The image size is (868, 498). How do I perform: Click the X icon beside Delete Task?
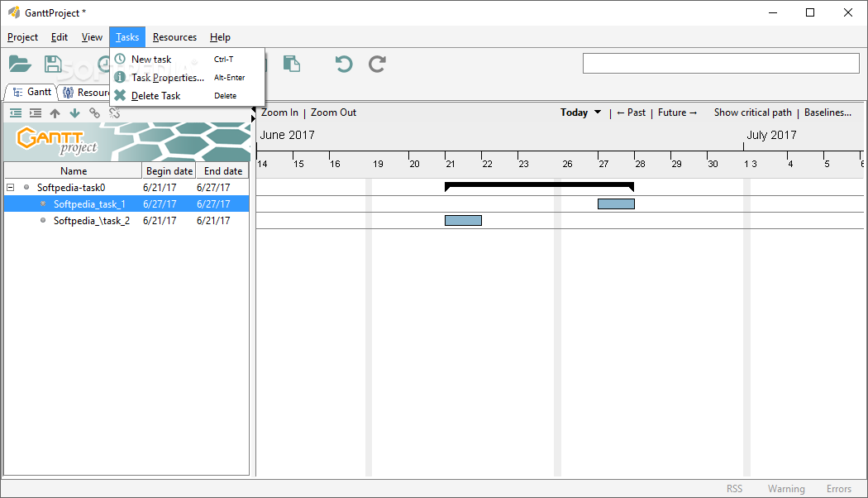pos(120,95)
